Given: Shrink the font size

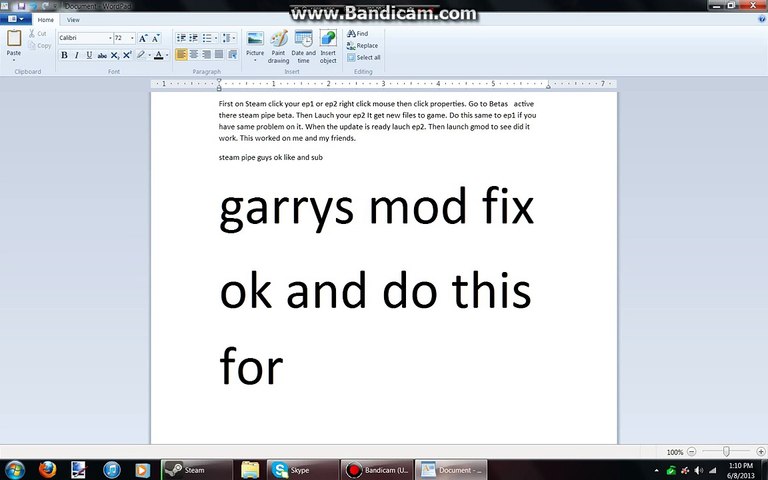Looking at the screenshot, I should (x=155, y=38).
